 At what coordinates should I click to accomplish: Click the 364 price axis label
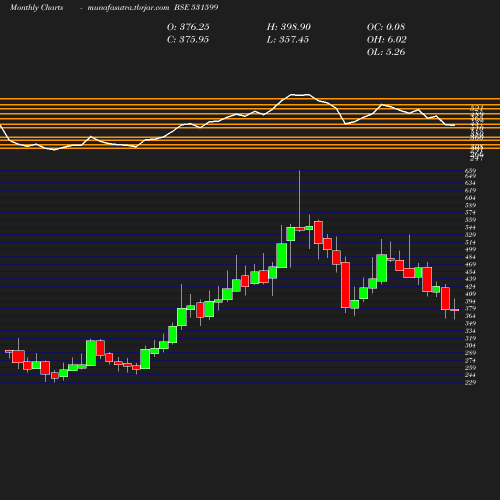pyautogui.click(x=470, y=316)
